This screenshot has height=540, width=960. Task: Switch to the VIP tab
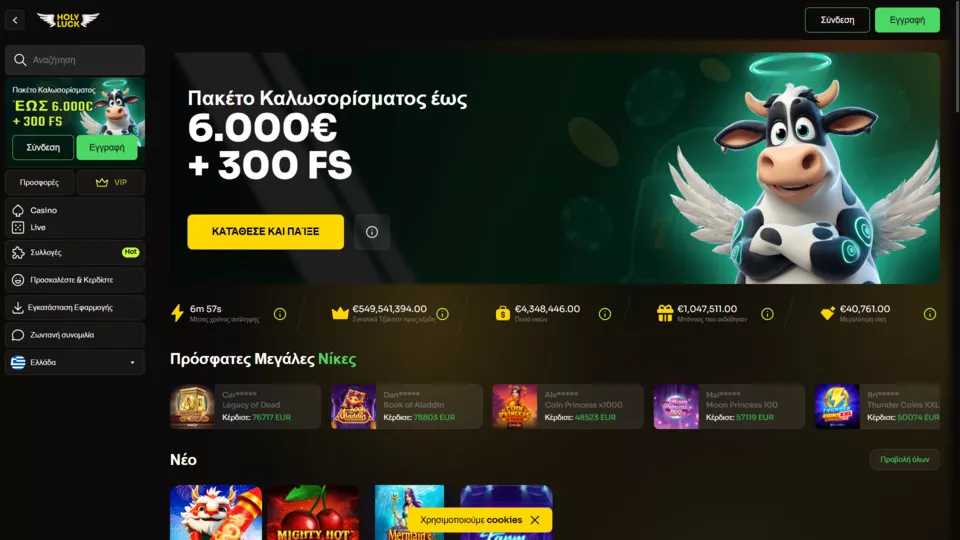tap(111, 182)
